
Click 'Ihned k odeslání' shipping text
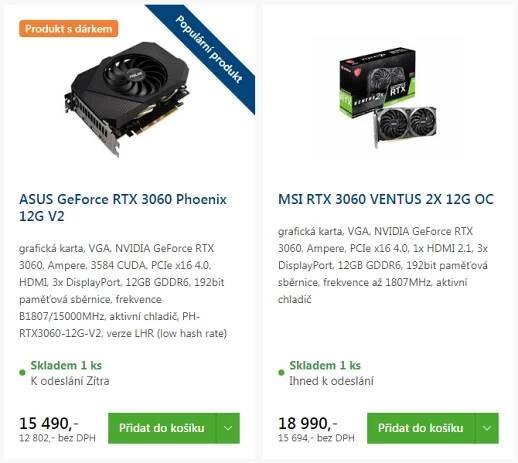pos(331,381)
